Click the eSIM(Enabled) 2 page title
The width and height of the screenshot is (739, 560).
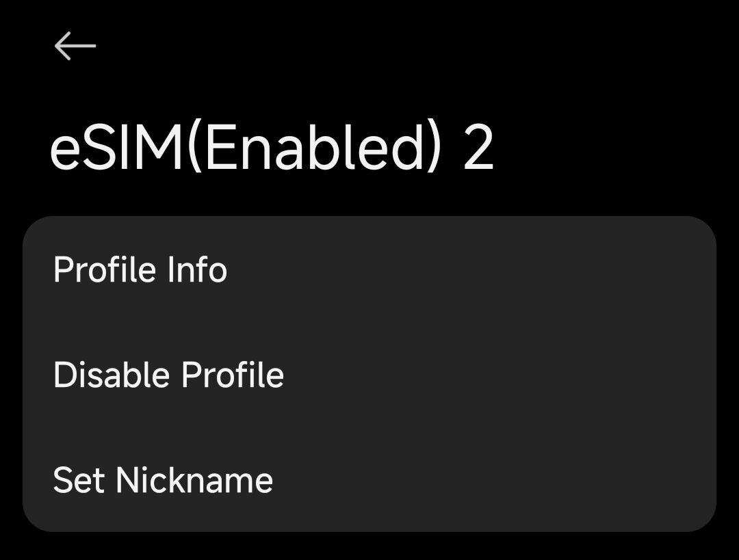(x=272, y=148)
